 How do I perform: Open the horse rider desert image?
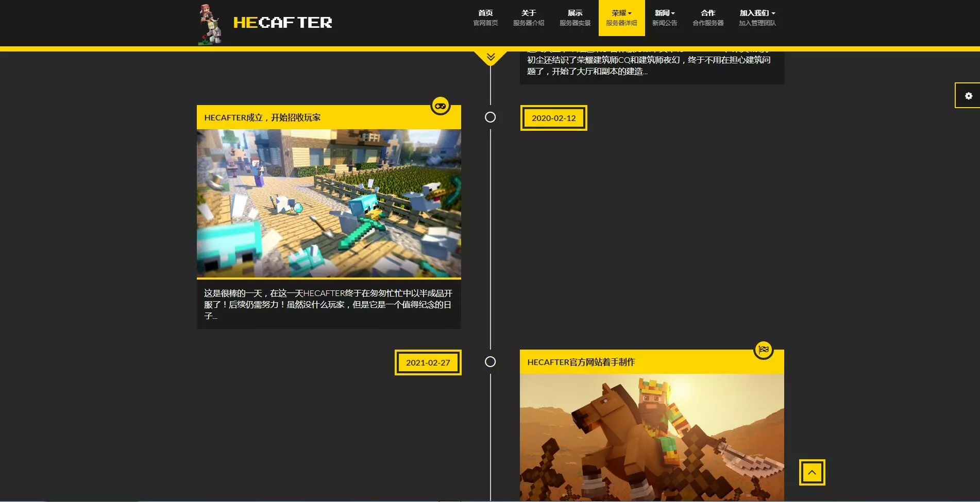pyautogui.click(x=652, y=437)
